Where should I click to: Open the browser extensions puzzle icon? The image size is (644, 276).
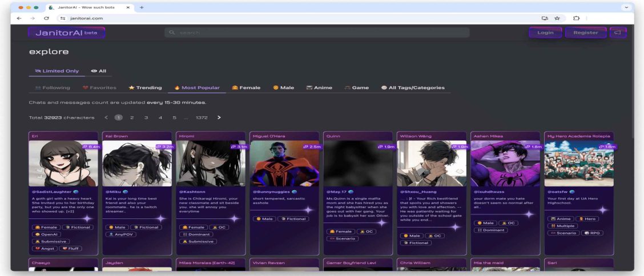click(x=577, y=18)
